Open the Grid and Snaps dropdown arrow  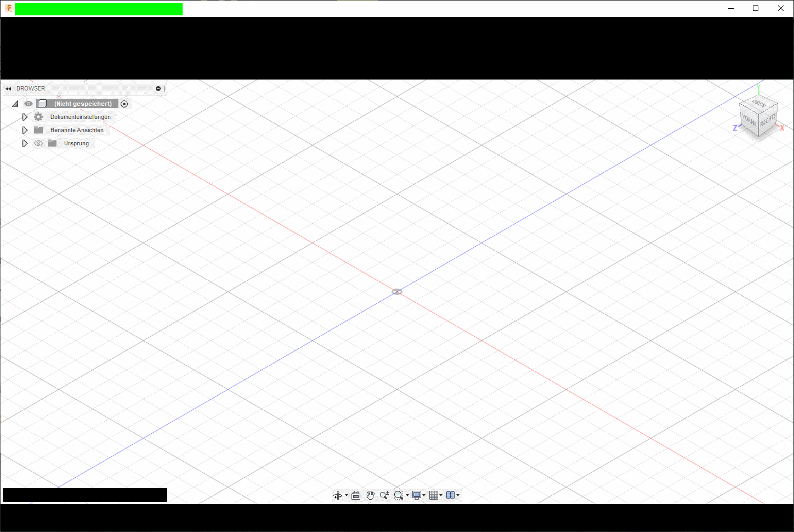441,495
